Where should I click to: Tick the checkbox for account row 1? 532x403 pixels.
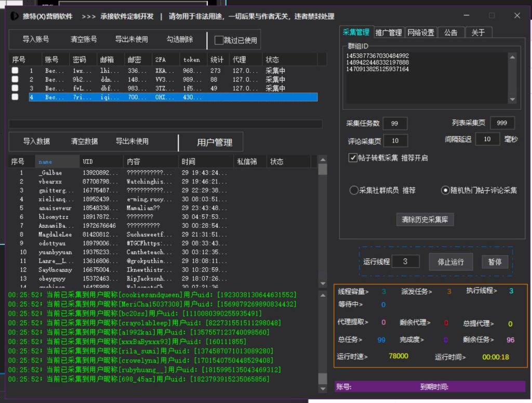click(15, 71)
